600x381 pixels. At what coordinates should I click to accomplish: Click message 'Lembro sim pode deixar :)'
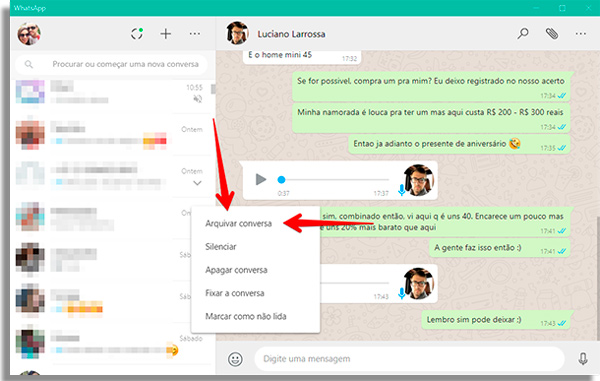496,320
